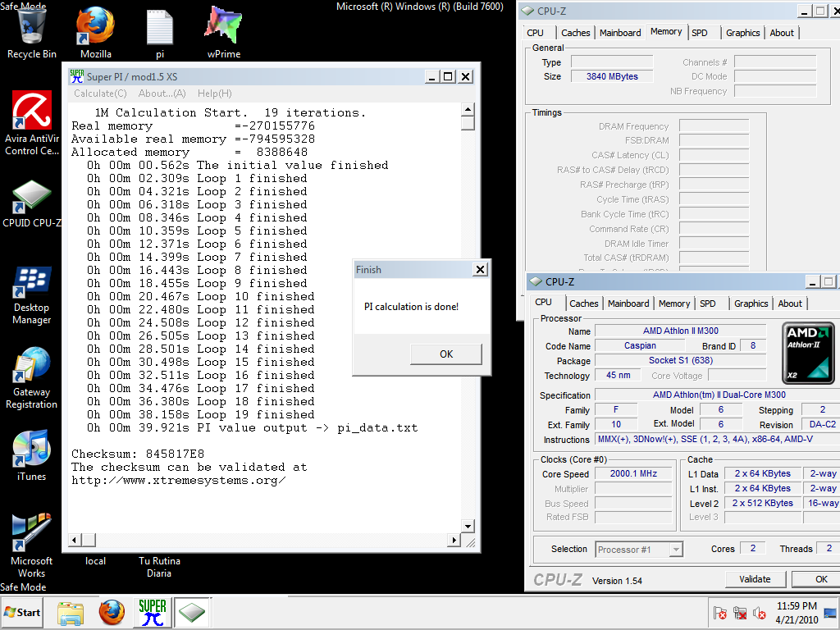
Task: Click the Name field AMD Athlon II M300
Action: [x=680, y=331]
